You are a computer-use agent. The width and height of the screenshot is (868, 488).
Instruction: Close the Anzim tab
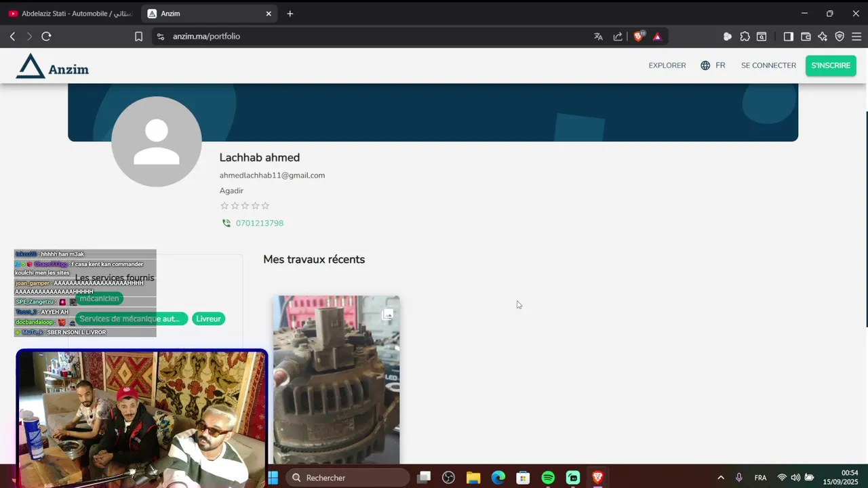coord(269,14)
